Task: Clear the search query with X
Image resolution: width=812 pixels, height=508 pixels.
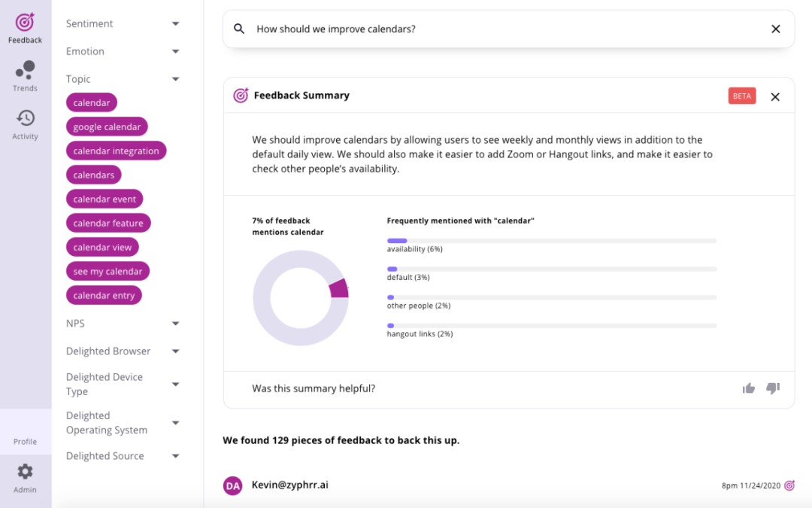Action: [x=775, y=29]
